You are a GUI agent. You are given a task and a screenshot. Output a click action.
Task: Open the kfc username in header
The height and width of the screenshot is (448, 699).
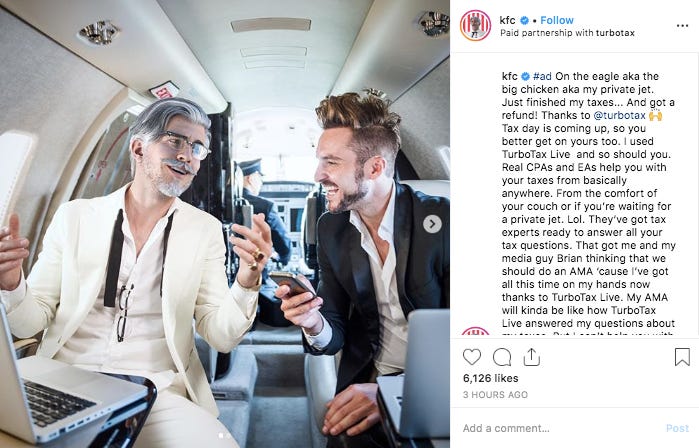(x=507, y=20)
